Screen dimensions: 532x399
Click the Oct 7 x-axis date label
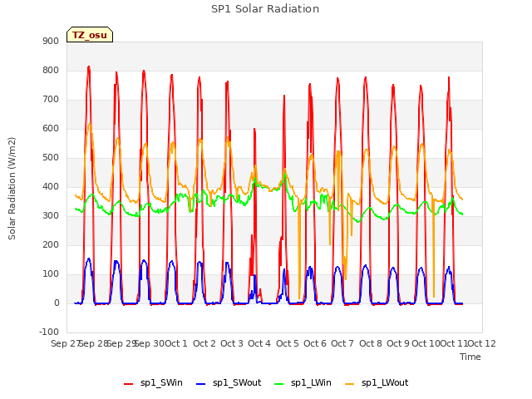(x=342, y=343)
